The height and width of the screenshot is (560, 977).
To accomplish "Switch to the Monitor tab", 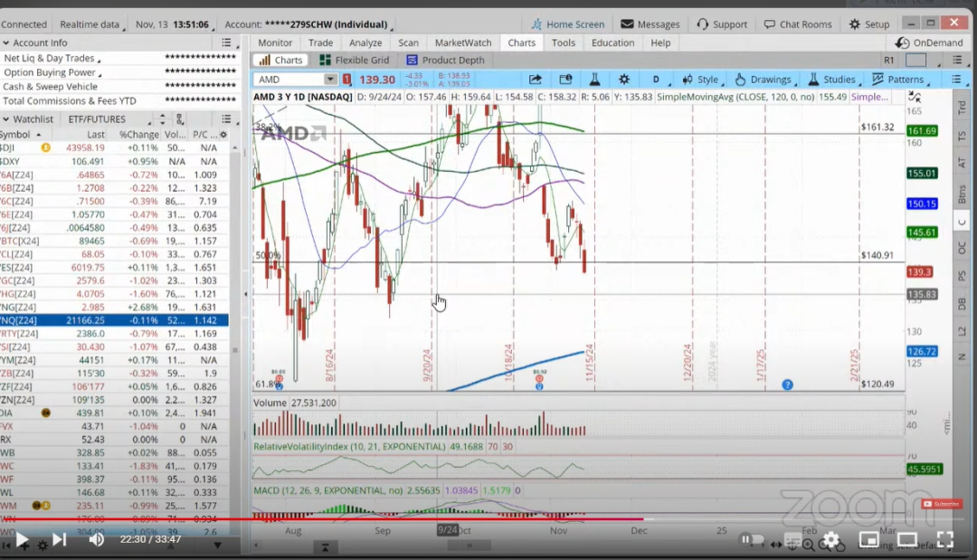I will point(275,43).
